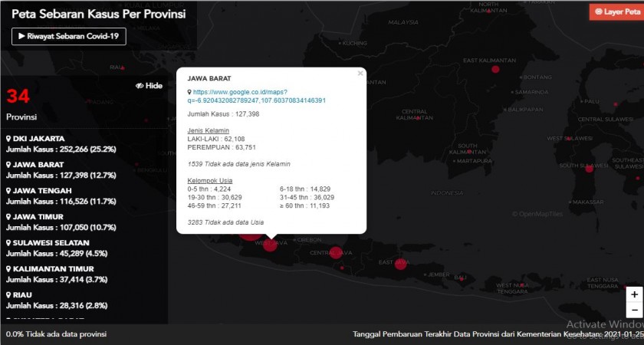Close the Jawa Barat popup
Screen dimensions: 644x345
click(360, 74)
